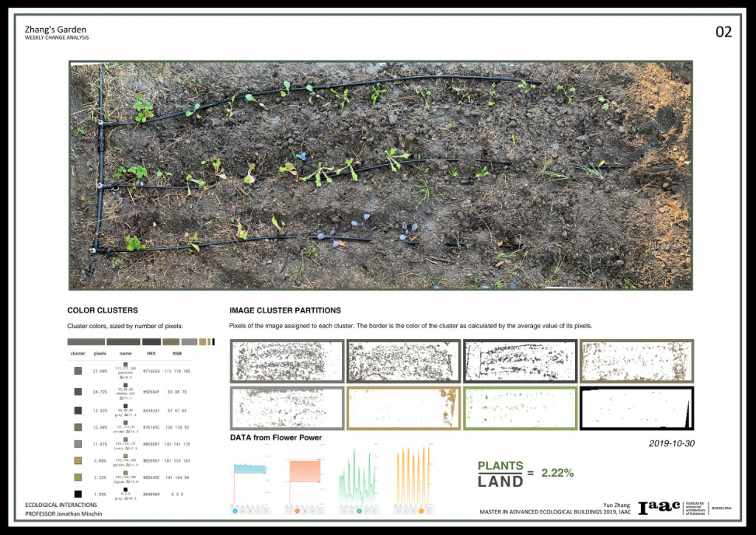Viewport: 756px width, 535px height.
Task: Click the golden #B59967 cluster swatch
Action: coord(78,460)
